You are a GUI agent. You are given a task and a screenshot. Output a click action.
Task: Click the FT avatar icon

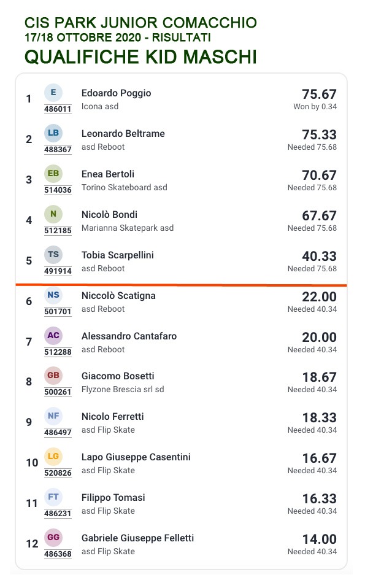point(53,497)
